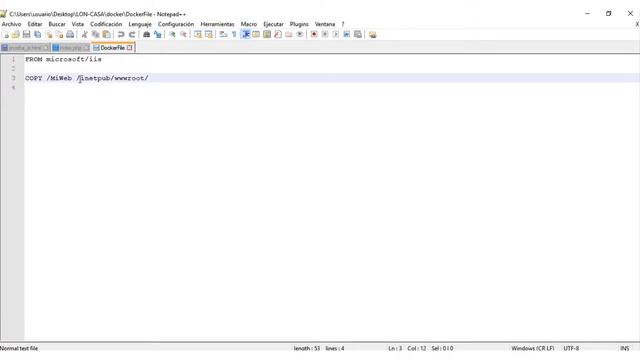This screenshot has height=360, width=640.
Task: Click Ln : 3 Col : 12 status entry
Action: [407, 348]
